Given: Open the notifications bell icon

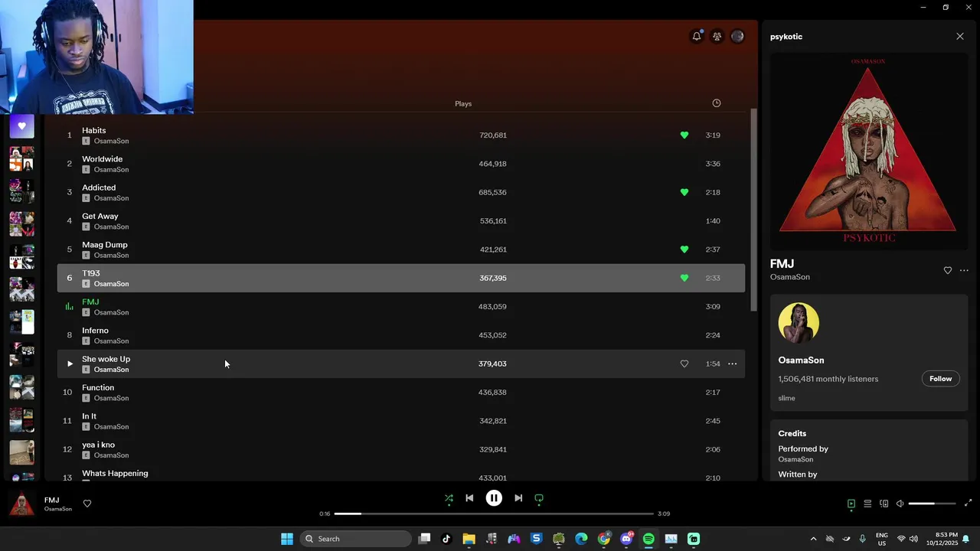Looking at the screenshot, I should [697, 36].
